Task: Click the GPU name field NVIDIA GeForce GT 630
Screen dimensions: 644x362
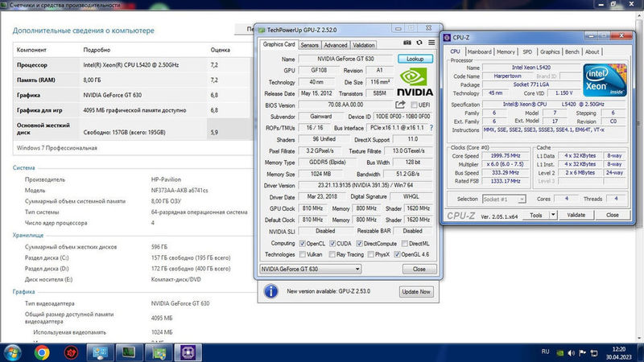Action: pos(345,59)
